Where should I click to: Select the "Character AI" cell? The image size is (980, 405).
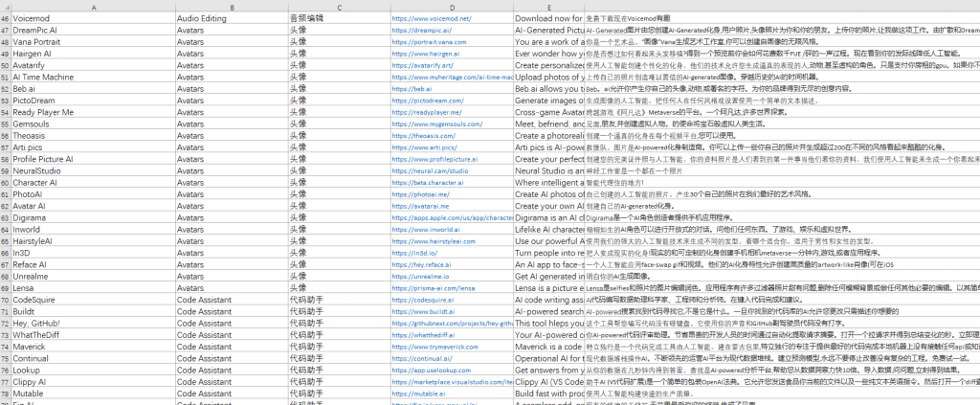click(x=93, y=183)
